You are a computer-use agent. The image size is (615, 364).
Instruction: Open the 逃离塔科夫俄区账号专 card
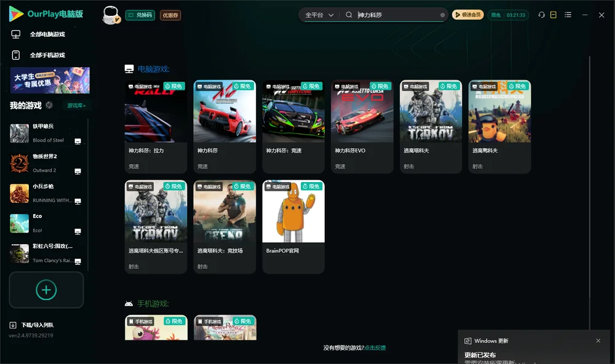[156, 227]
